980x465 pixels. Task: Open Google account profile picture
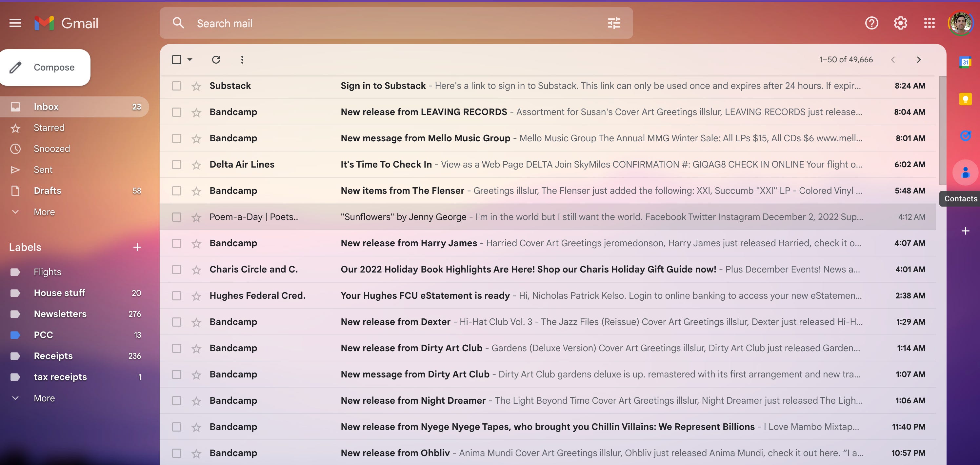coord(960,23)
